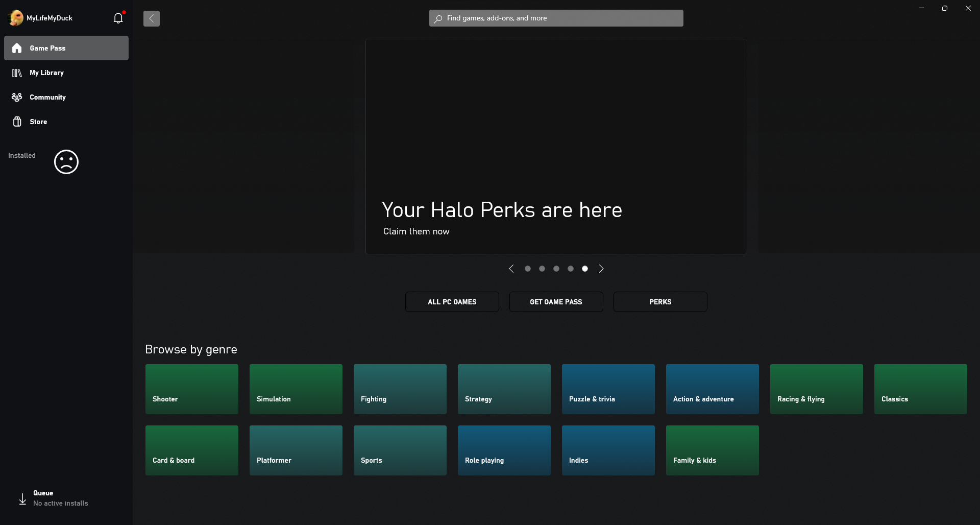Browse the Card & board genre tile
Screen dimensions: 980x525
[192, 450]
